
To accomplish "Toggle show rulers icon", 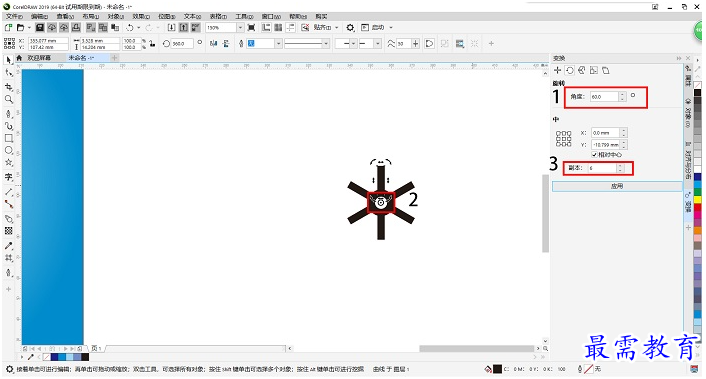I will [267, 27].
